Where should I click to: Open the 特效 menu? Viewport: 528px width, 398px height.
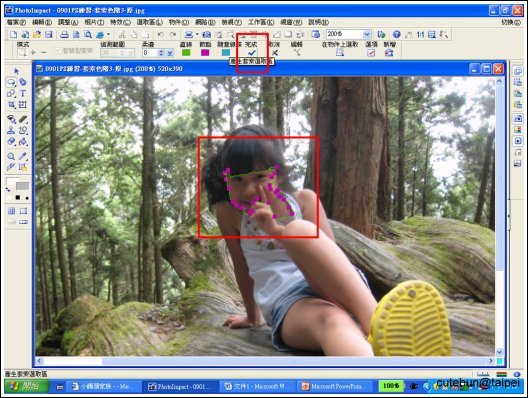click(x=120, y=22)
